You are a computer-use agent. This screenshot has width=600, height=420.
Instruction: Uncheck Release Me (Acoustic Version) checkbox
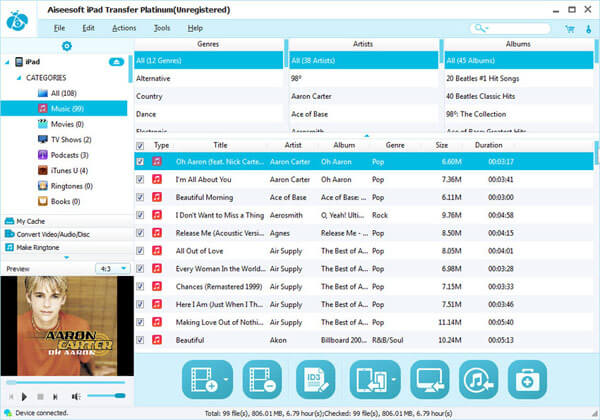tap(140, 233)
